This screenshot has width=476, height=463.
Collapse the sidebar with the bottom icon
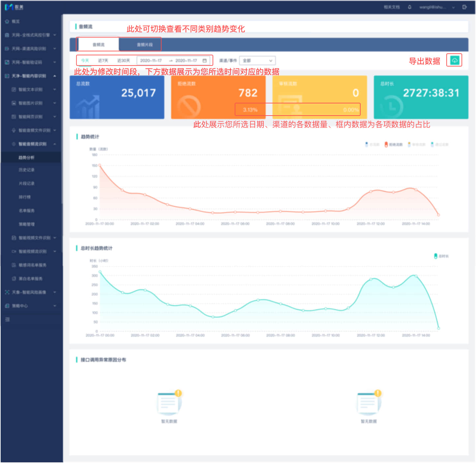click(x=7, y=319)
